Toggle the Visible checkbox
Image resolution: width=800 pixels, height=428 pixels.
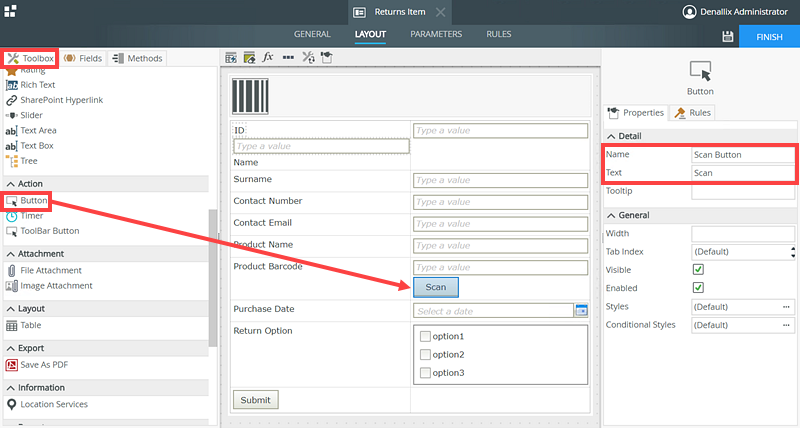pyautogui.click(x=698, y=270)
